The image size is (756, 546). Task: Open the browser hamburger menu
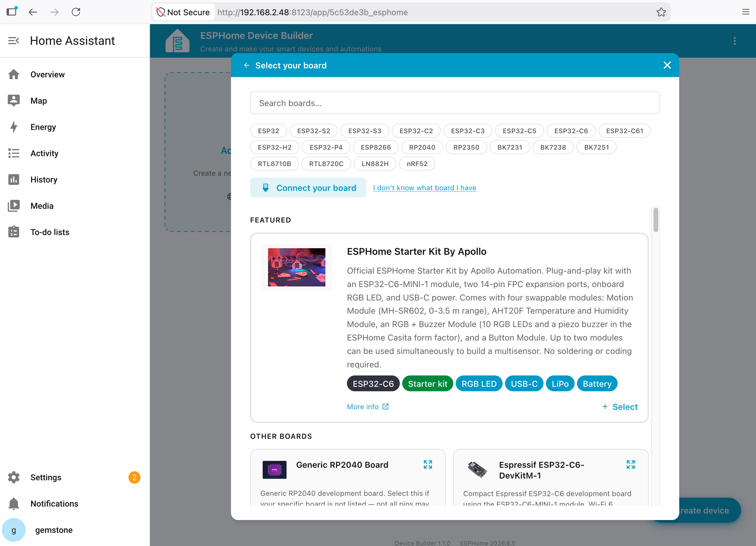point(746,12)
